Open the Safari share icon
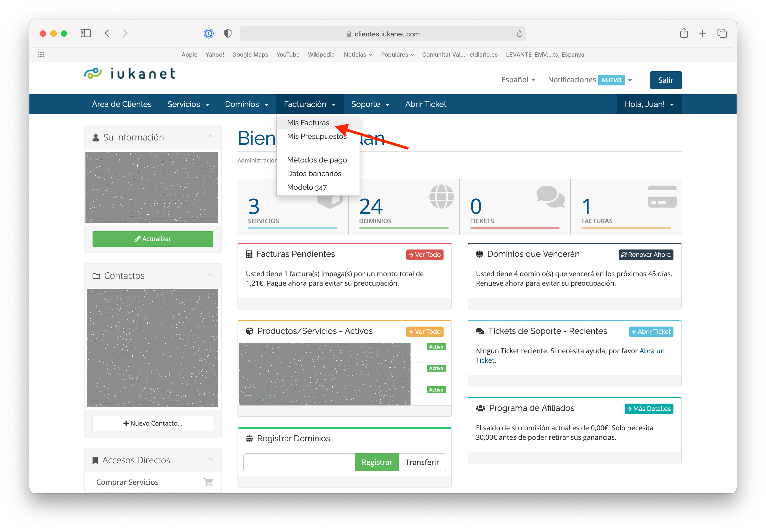 point(684,33)
